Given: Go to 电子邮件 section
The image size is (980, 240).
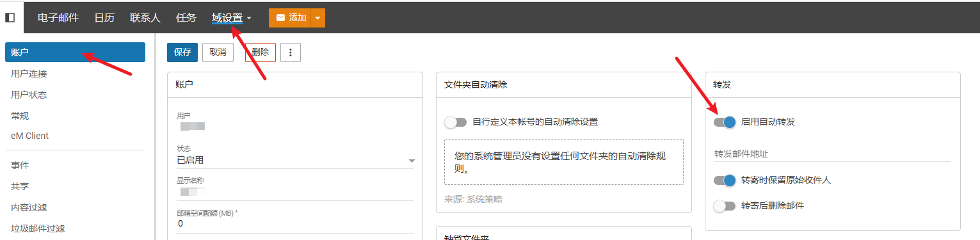Looking at the screenshot, I should pyautogui.click(x=58, y=18).
